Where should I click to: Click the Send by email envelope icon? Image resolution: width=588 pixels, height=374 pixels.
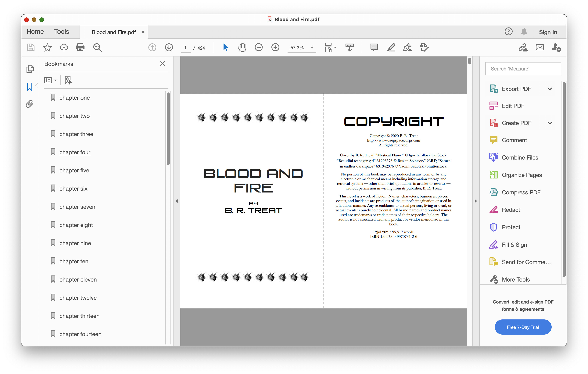540,47
